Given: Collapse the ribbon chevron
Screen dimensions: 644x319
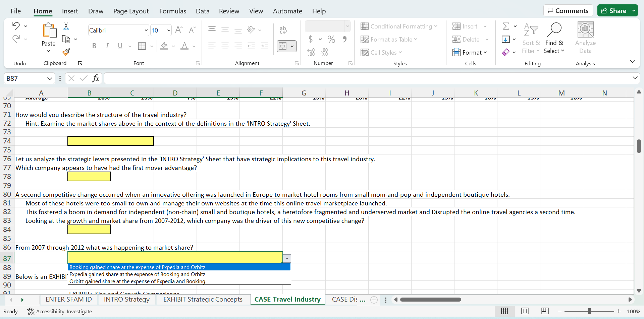Looking at the screenshot, I should click(633, 61).
